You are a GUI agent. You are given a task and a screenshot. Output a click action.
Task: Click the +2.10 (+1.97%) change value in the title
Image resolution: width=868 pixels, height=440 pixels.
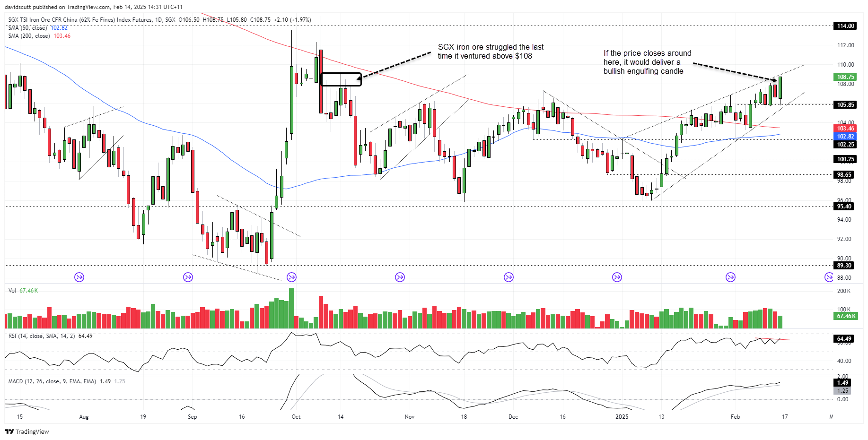click(x=292, y=20)
